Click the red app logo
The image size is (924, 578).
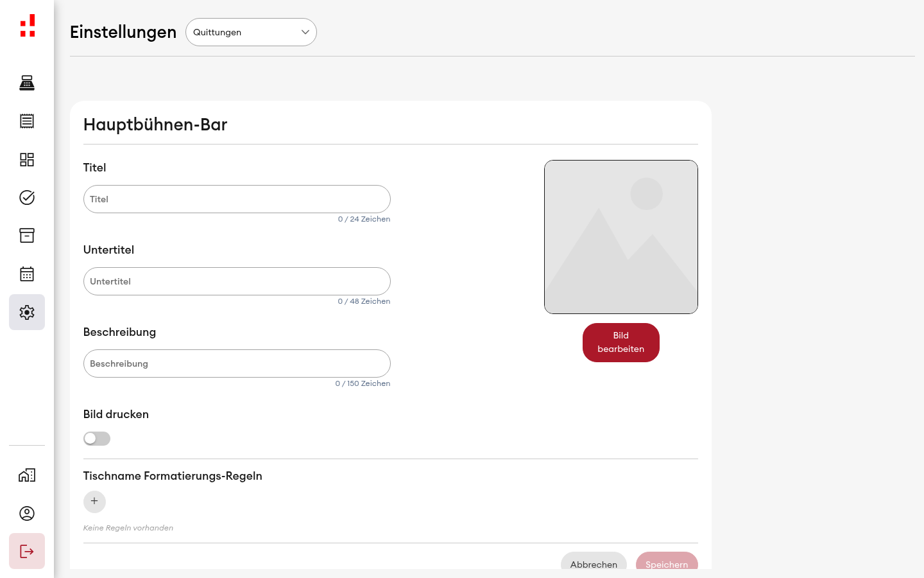28,26
